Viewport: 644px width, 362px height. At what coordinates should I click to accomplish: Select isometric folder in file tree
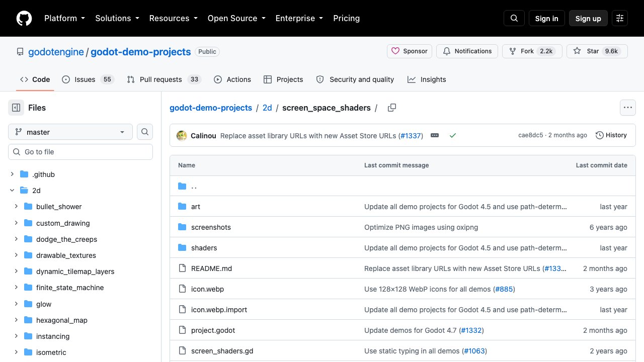(x=51, y=352)
